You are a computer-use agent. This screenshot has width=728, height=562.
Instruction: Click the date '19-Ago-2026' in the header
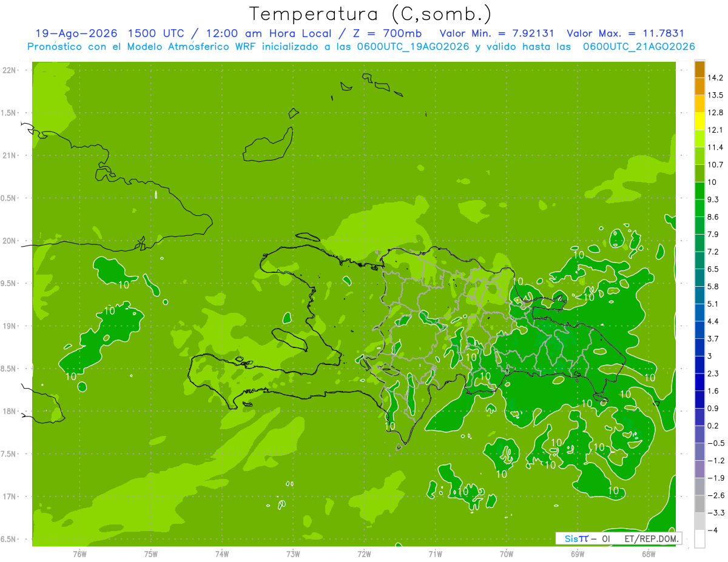pos(76,33)
